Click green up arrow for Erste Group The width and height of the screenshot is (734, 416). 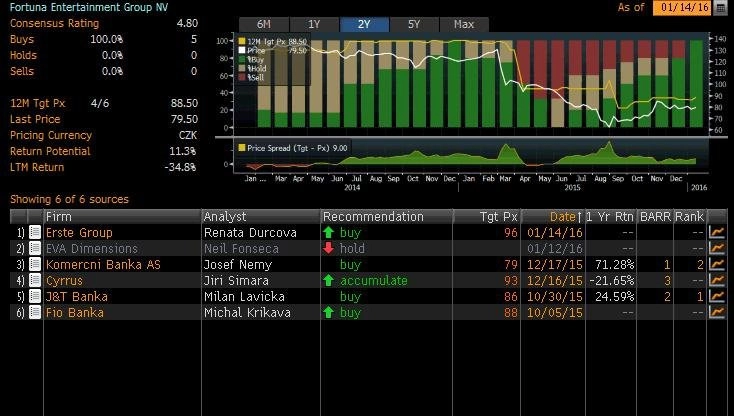329,233
